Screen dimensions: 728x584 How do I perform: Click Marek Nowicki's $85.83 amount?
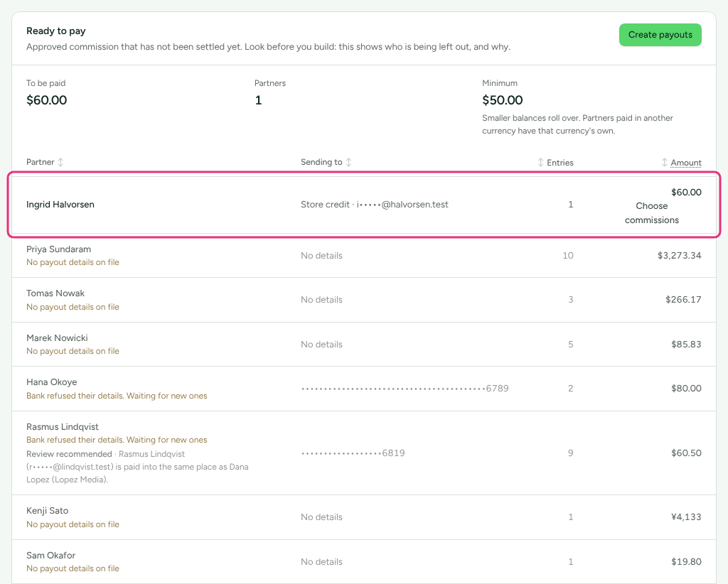[x=686, y=344]
